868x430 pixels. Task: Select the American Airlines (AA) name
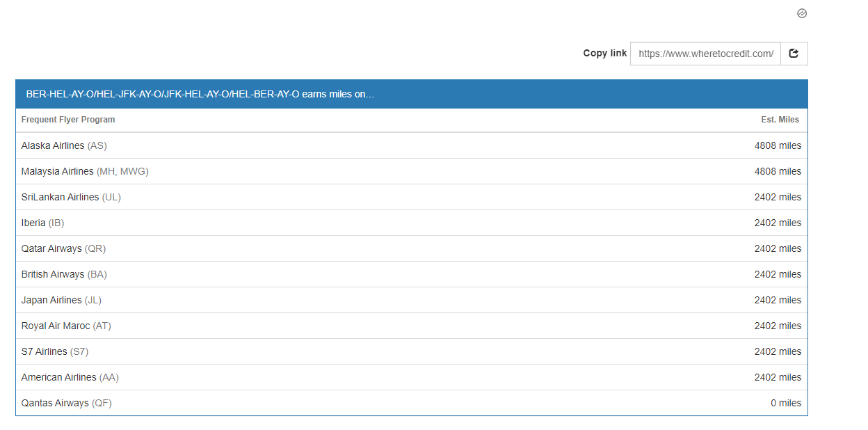tap(70, 377)
